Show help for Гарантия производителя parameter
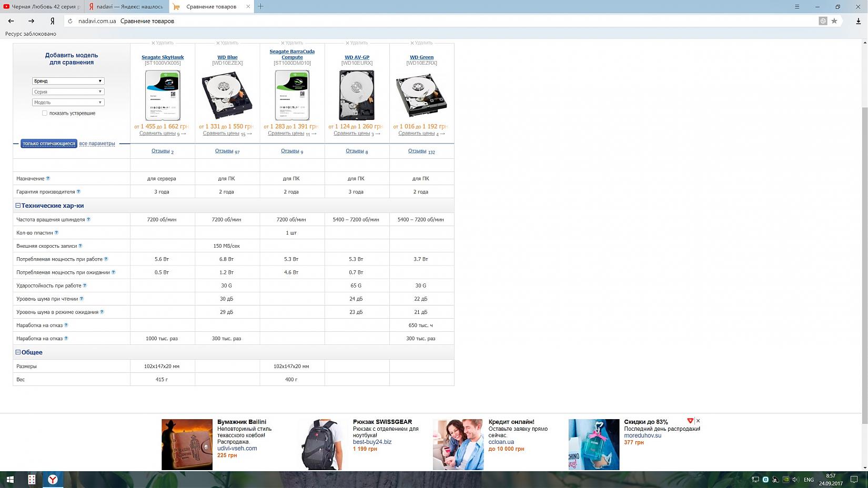The width and height of the screenshot is (868, 488). tap(78, 191)
